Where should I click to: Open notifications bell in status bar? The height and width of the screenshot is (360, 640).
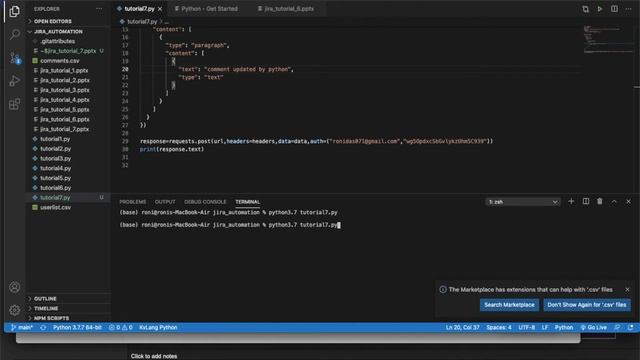click(x=631, y=327)
